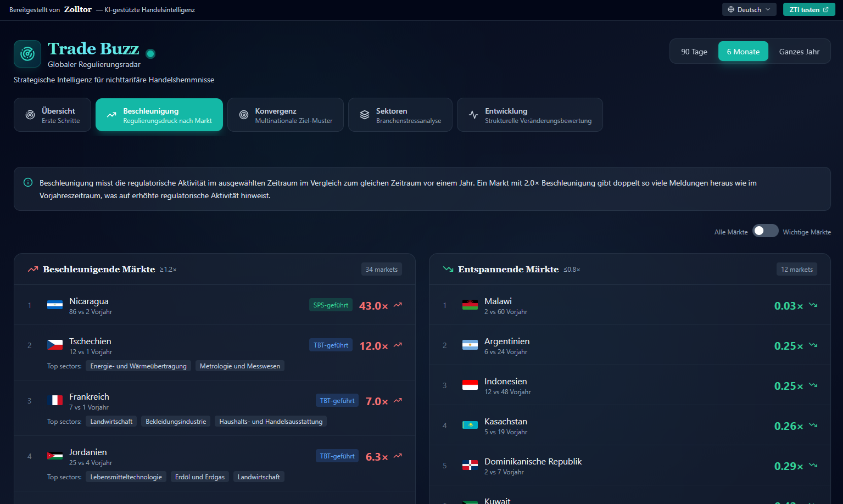
Task: Select the SPS-geführt badge for Nicaragua
Action: pyautogui.click(x=331, y=305)
